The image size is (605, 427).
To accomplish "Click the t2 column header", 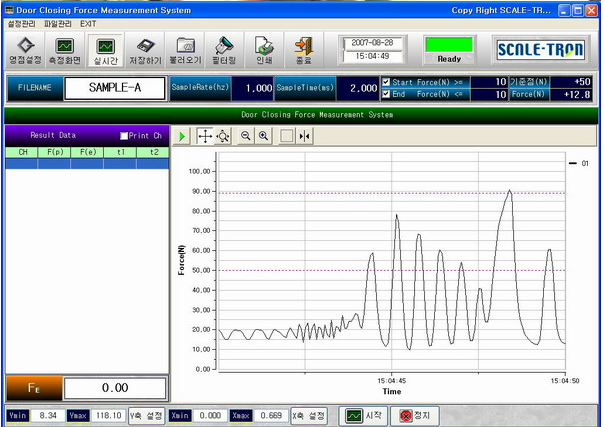I will point(153,152).
